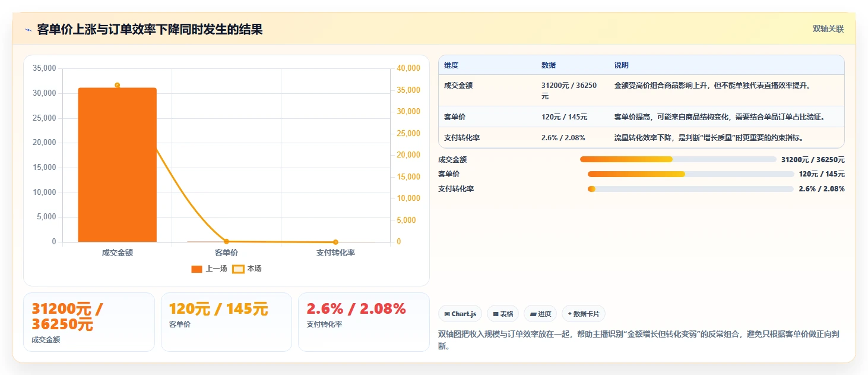
Task: Click the line point at 客单价
Action: click(x=226, y=241)
